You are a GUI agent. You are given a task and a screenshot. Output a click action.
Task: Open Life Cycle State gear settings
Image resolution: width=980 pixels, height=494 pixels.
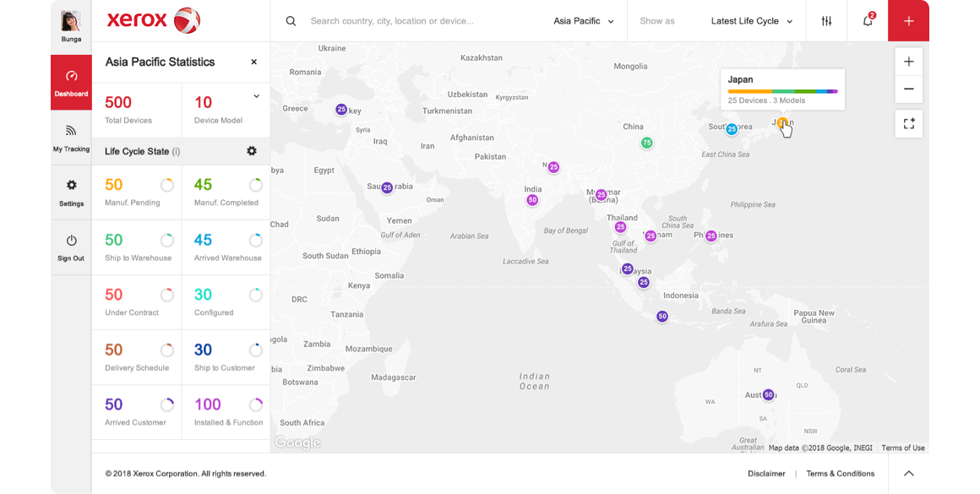[x=251, y=151]
